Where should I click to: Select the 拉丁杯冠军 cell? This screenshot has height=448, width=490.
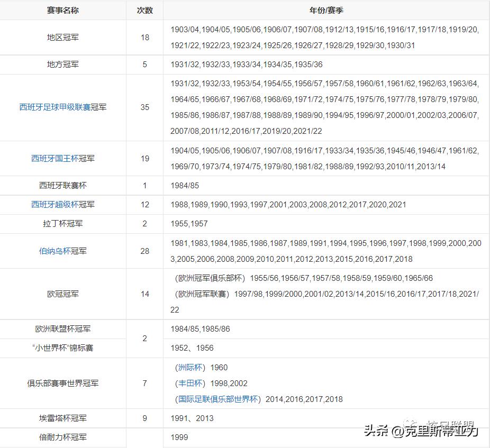point(62,223)
